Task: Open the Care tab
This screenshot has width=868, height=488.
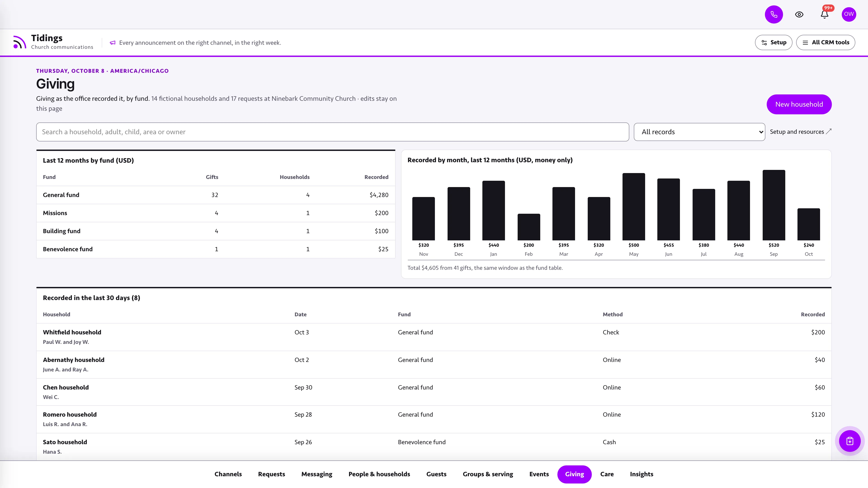Action: click(606, 474)
